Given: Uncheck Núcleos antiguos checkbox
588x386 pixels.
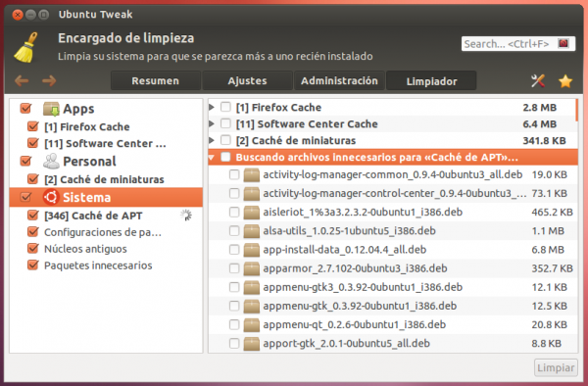Looking at the screenshot, I should coord(33,248).
